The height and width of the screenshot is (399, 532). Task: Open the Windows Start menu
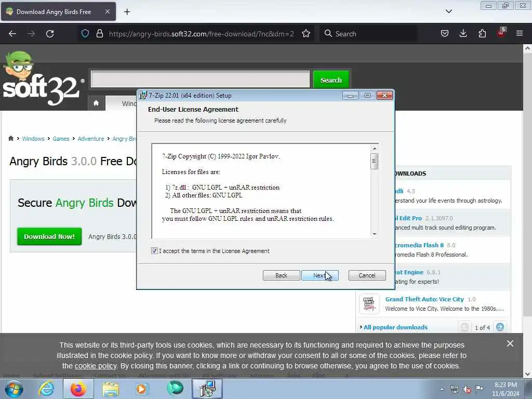pyautogui.click(x=14, y=389)
